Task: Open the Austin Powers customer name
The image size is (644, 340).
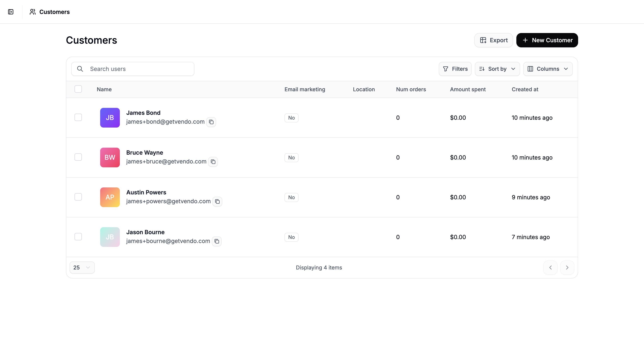Action: [146, 192]
